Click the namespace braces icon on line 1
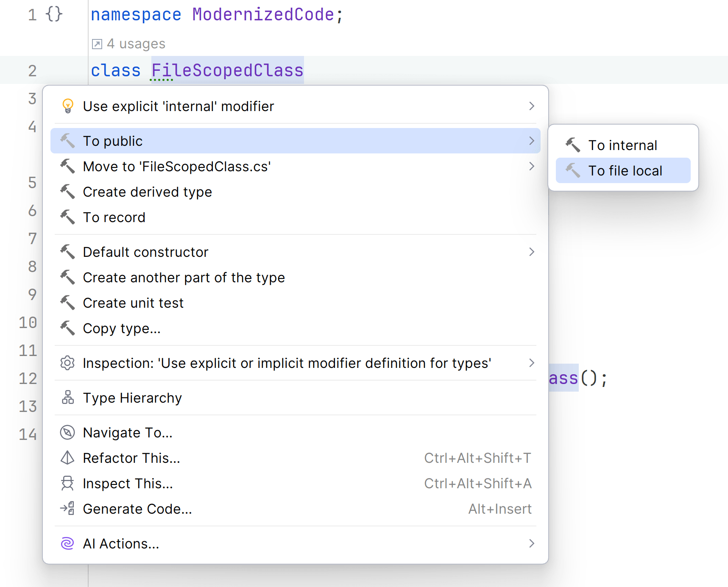Screen dimensions: 728x587 tap(54, 14)
